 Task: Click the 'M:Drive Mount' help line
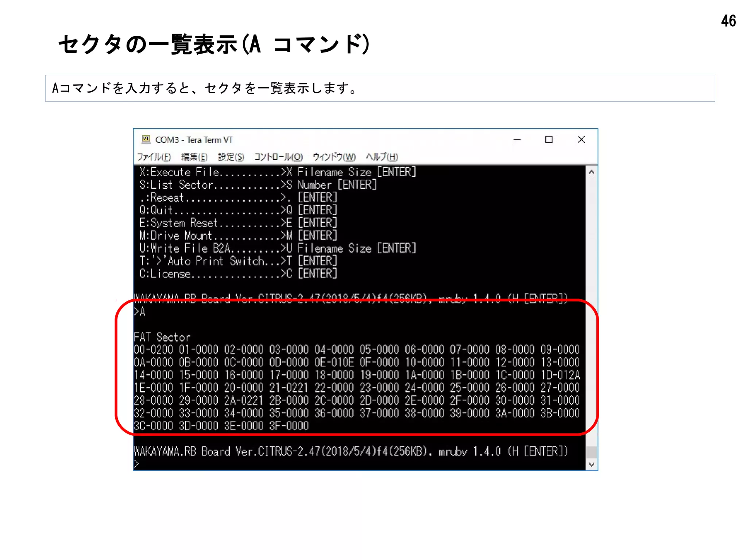coord(238,236)
